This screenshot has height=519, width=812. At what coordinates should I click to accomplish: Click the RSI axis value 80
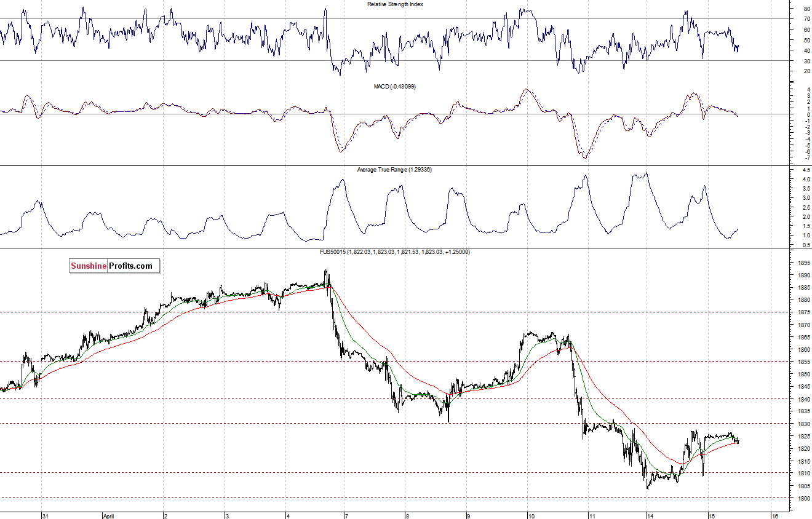tap(806, 9)
